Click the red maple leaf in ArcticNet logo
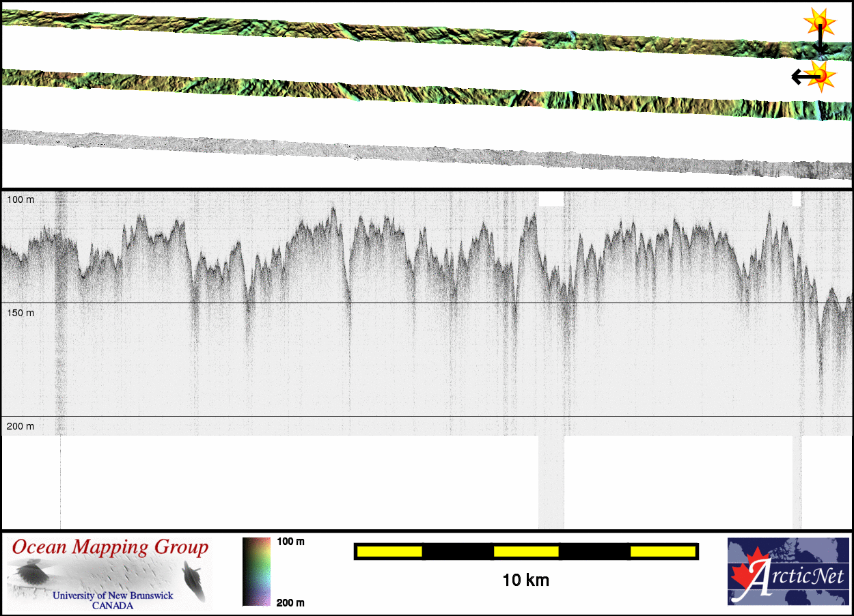 coord(745,574)
